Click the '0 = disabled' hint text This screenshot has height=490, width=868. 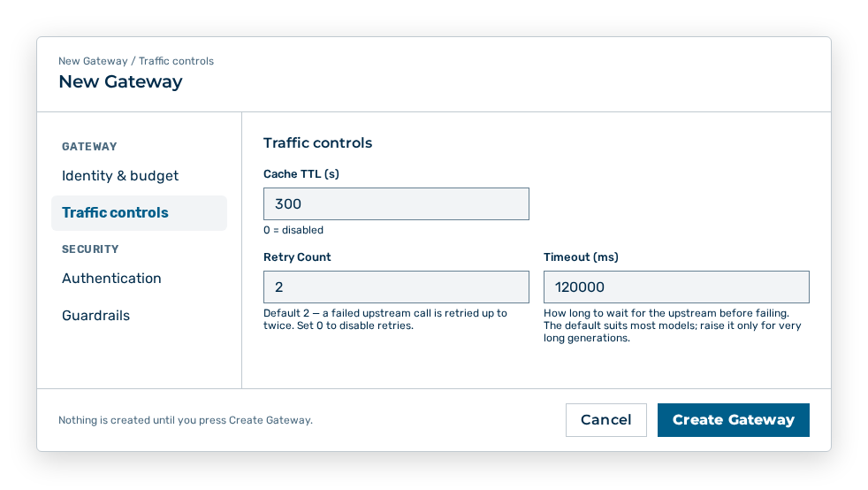click(x=293, y=230)
